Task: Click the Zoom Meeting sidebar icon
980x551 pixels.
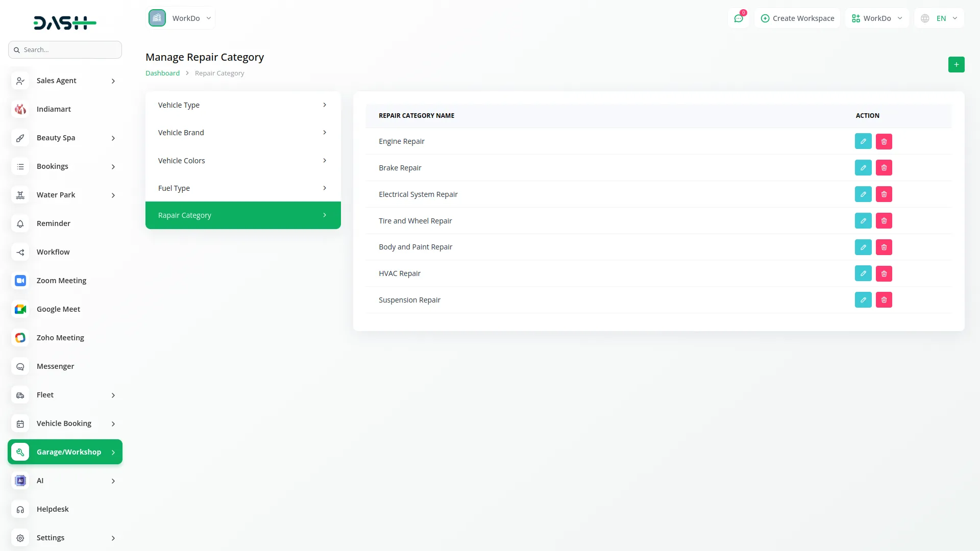Action: coord(20,281)
